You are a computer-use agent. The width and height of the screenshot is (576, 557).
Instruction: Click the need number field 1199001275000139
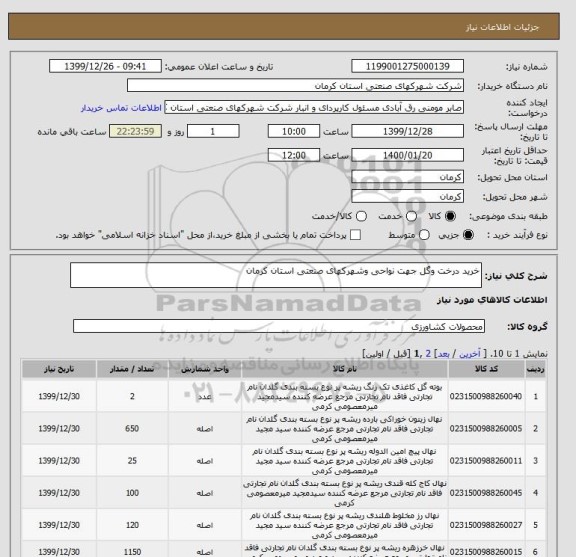(407, 67)
